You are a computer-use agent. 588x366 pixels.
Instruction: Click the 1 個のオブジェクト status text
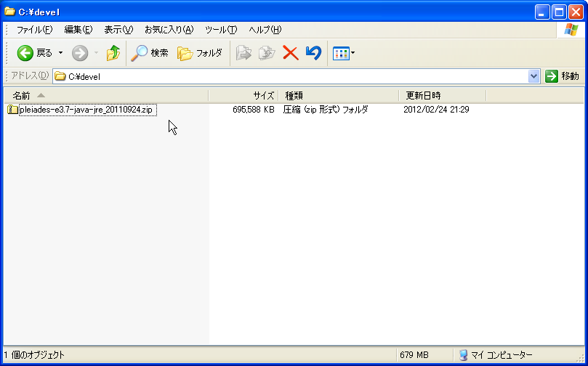[x=34, y=355]
